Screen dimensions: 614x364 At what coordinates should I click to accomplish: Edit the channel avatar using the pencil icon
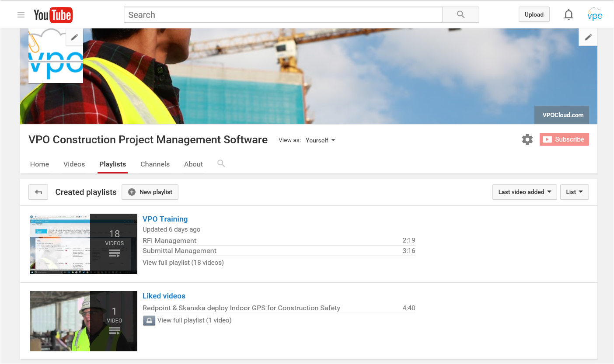pos(74,37)
